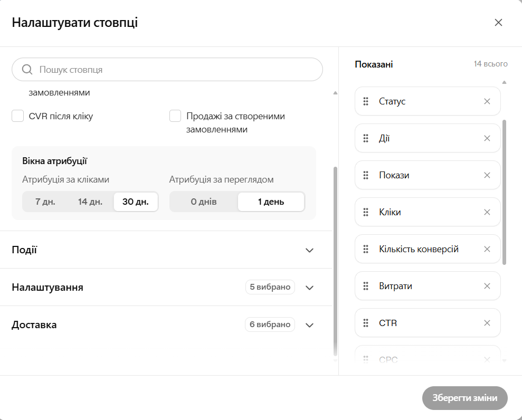Select 1 день view attribution
The height and width of the screenshot is (420, 522).
pyautogui.click(x=271, y=202)
